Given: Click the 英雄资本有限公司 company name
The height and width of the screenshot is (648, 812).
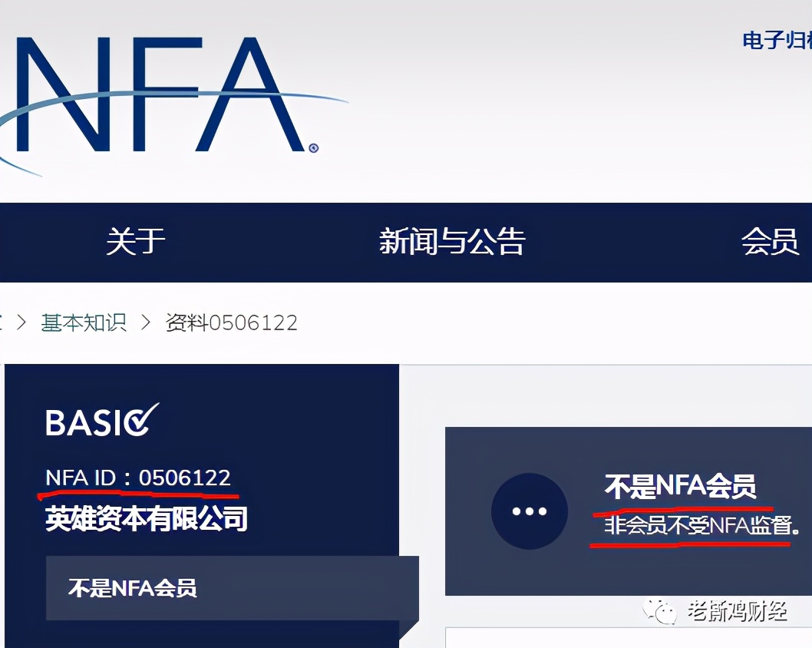Looking at the screenshot, I should click(147, 518).
